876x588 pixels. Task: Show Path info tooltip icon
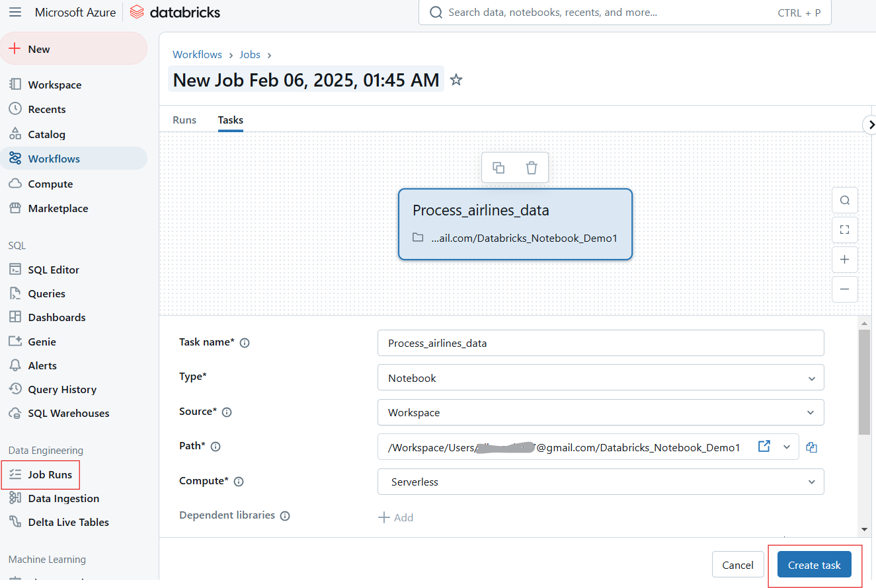[216, 447]
